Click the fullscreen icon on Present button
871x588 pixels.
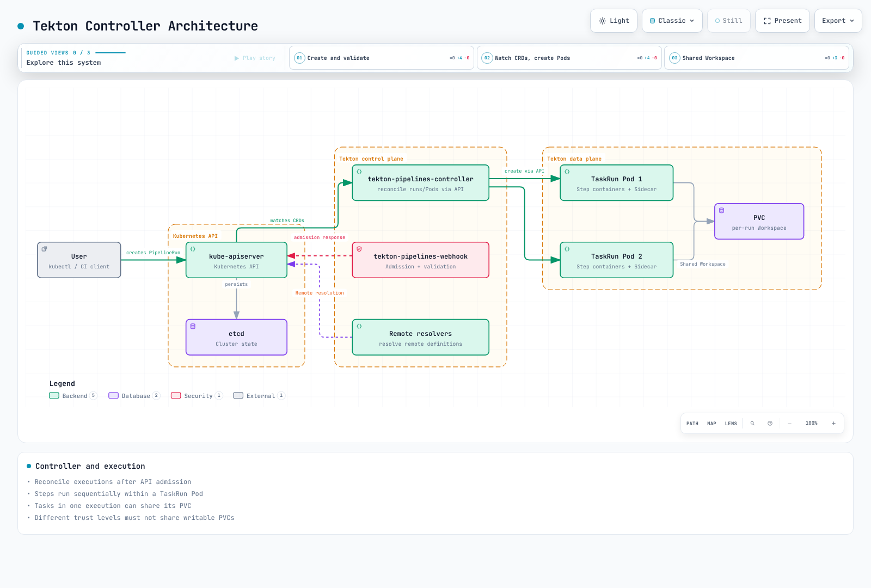[x=767, y=21]
